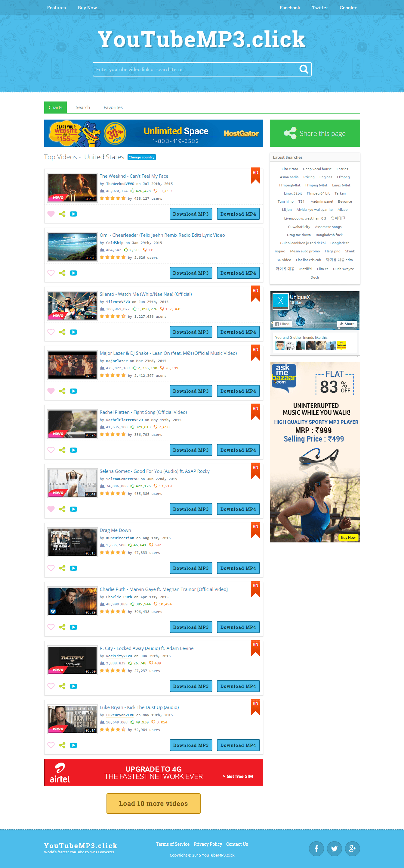Unfavorite Major Lazer Lean On heart
Screen dimensions: 404x868
point(51,391)
